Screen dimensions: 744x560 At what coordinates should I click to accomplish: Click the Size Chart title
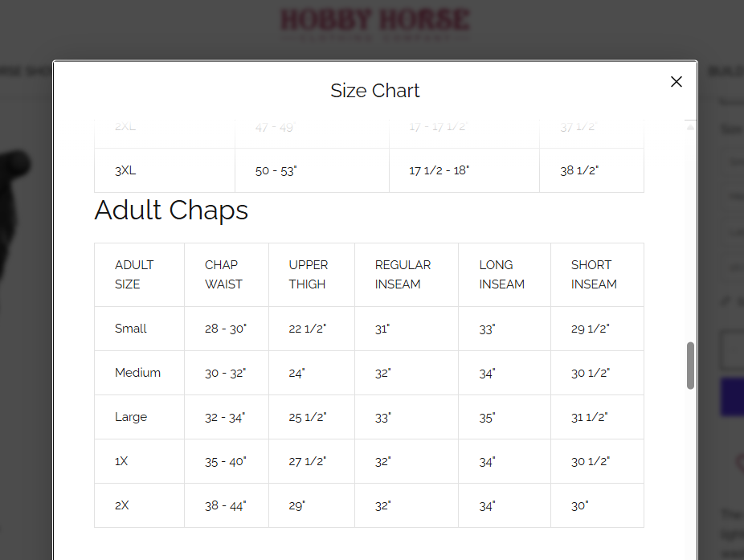coord(375,91)
